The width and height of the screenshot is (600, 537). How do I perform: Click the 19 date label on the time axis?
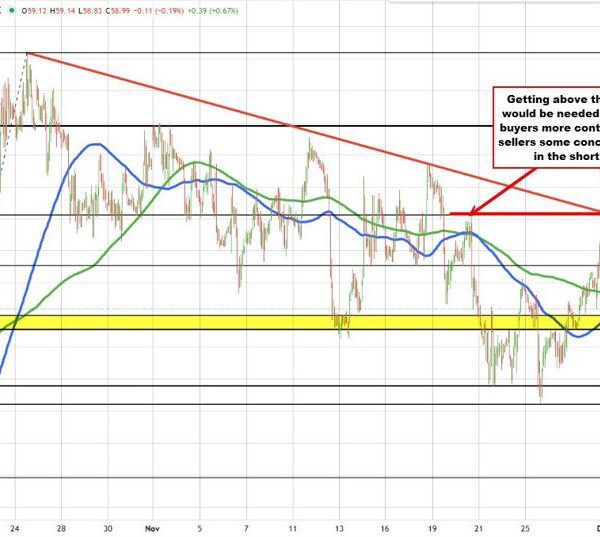(432, 526)
